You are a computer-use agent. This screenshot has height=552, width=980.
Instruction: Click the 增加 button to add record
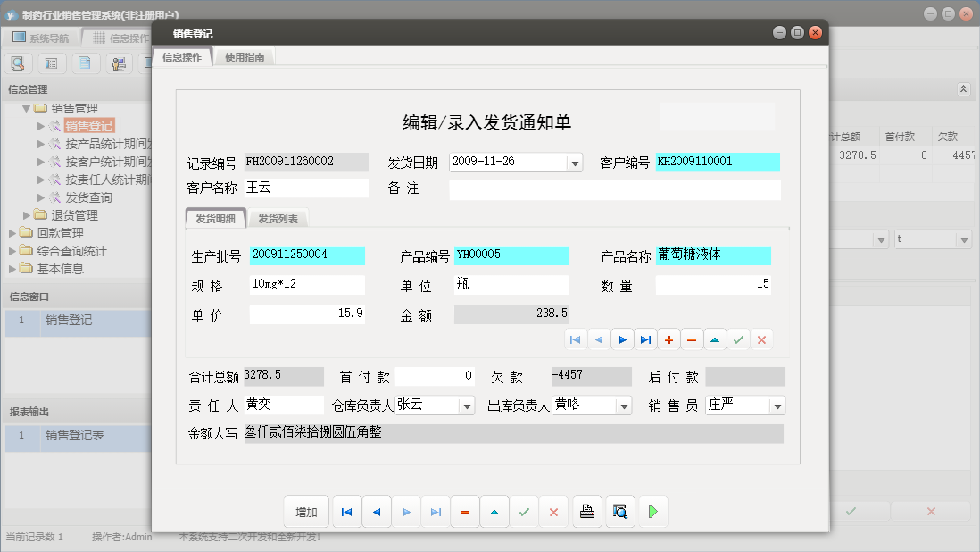305,511
